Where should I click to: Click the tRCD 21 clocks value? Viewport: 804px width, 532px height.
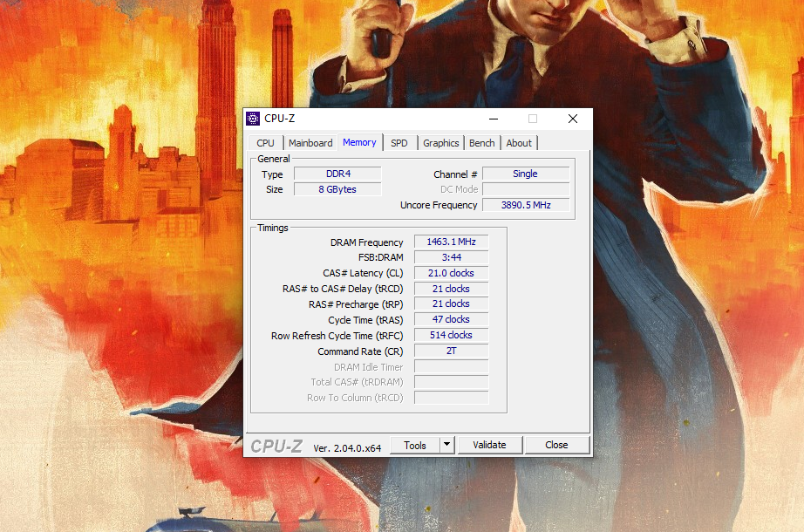[x=451, y=289]
